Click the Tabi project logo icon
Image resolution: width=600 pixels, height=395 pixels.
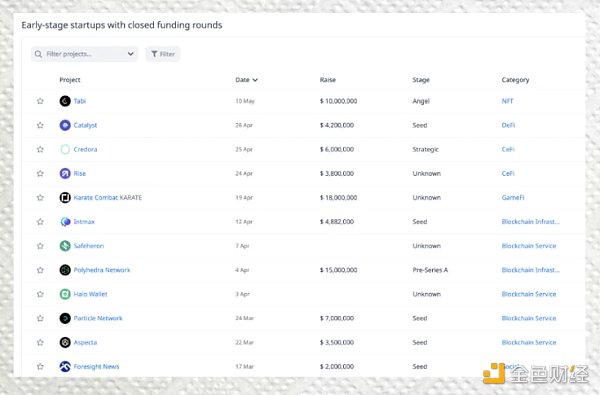pos(65,101)
